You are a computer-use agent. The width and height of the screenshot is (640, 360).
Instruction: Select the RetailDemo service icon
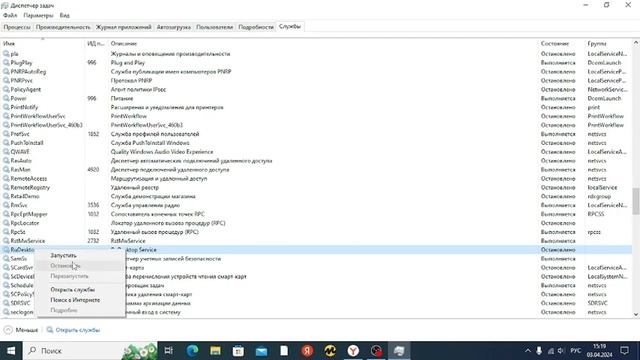[x=6, y=196]
